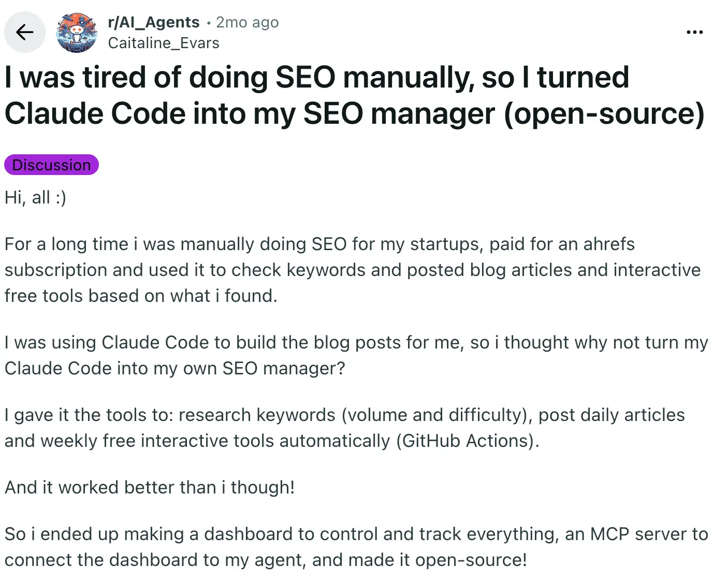The height and width of the screenshot is (581, 728).
Task: Click 'And it worked better than i though!'
Action: [x=150, y=487]
